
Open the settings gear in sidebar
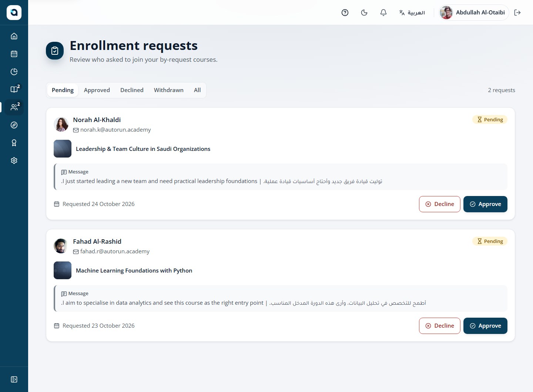pos(14,160)
